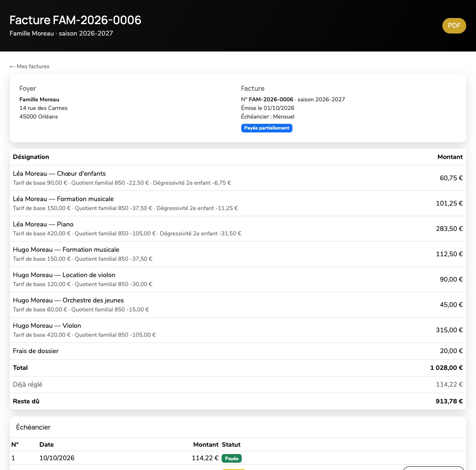Click the Désignation column header
The height and width of the screenshot is (470, 476).
[31, 157]
